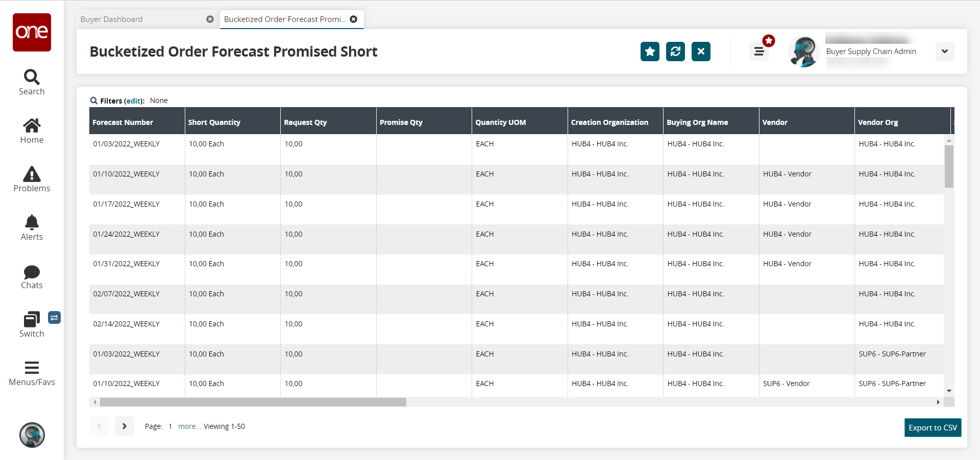Click the more pages link
Screen dimensions: 980x460
click(x=189, y=427)
